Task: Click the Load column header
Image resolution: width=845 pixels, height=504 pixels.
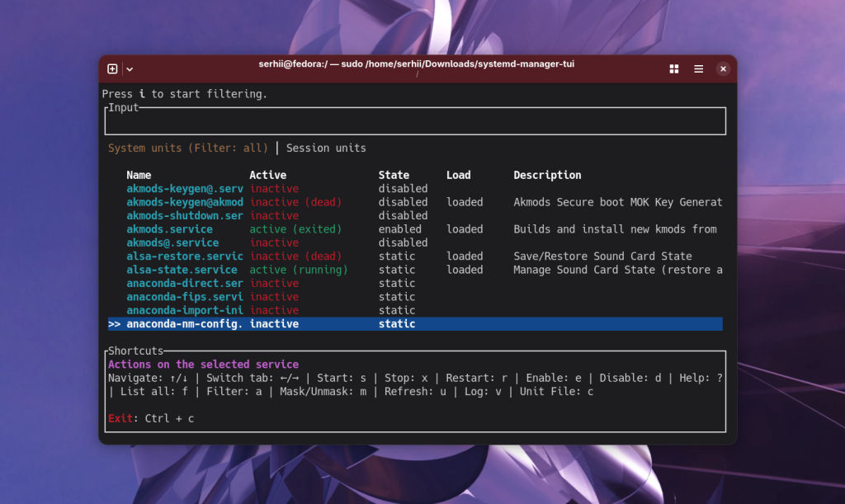Action: click(459, 175)
